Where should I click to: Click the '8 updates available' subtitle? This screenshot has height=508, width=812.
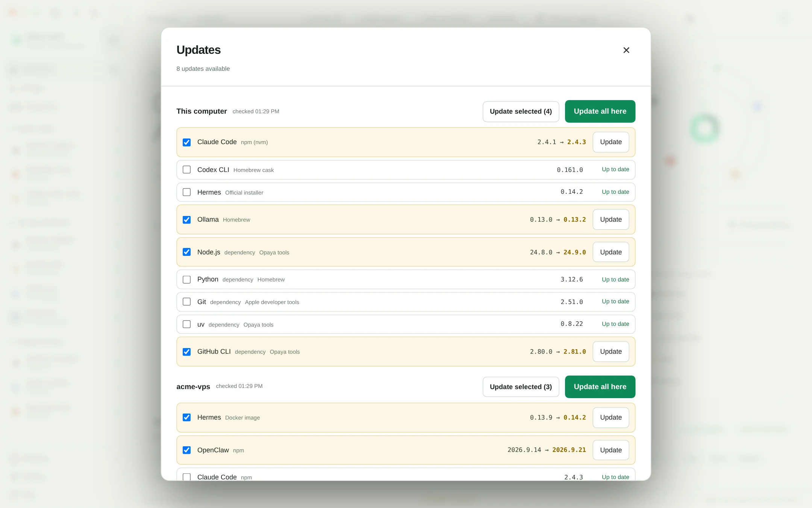[203, 68]
